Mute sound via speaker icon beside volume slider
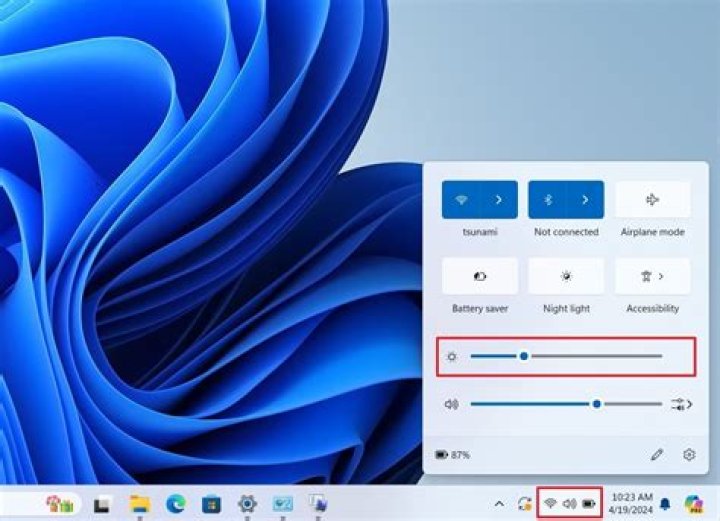The image size is (720, 521). point(451,404)
